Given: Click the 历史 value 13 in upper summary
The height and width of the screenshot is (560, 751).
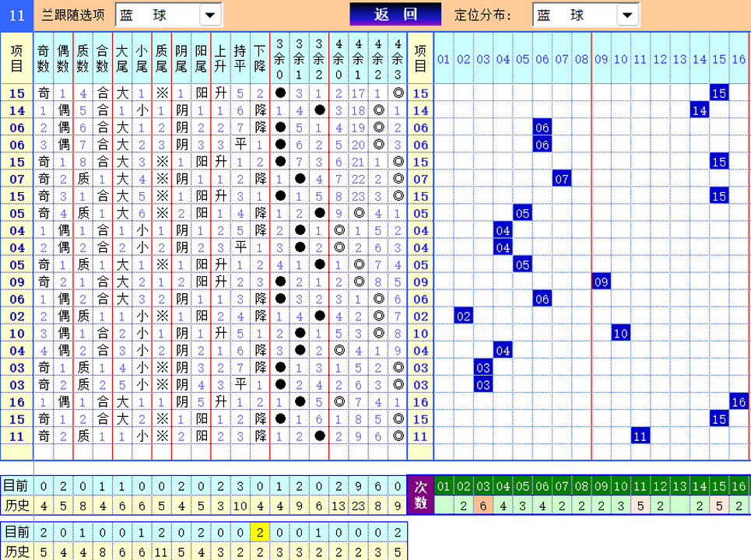Looking at the screenshot, I should pyautogui.click(x=339, y=506).
